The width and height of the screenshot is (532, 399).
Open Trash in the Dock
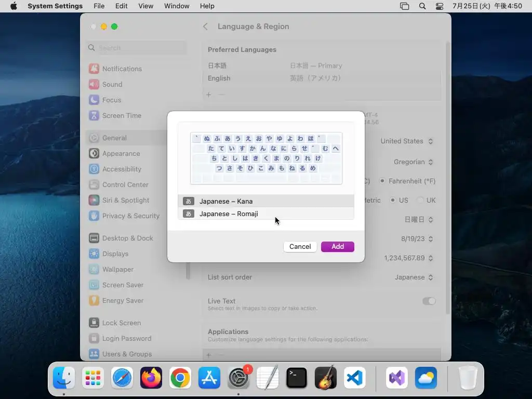(x=468, y=378)
